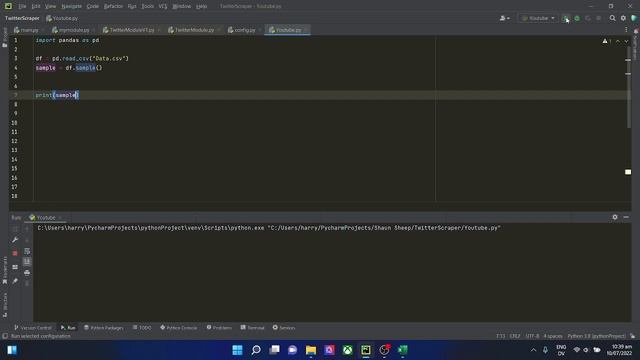640x360 pixels.
Task: Click the warning triangle inspection indicator
Action: 606,41
